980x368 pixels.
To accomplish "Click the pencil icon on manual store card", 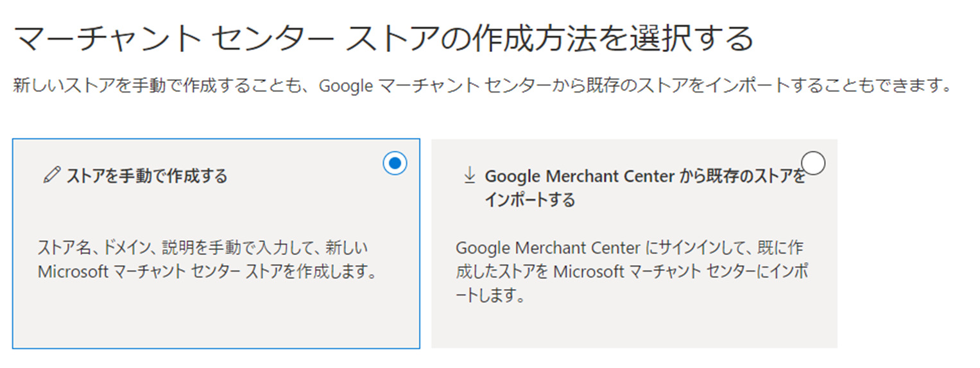I will [51, 175].
